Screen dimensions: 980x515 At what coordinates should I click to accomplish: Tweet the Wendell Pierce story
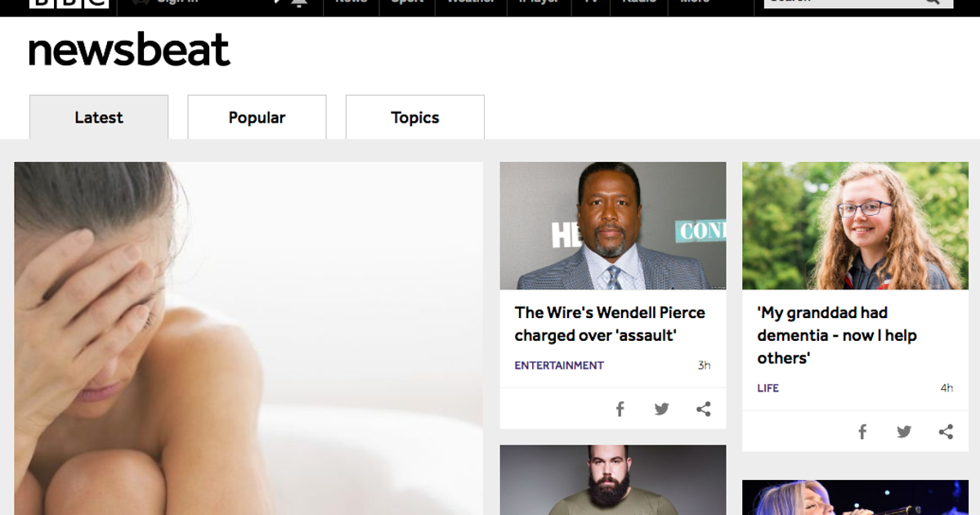[x=661, y=410]
